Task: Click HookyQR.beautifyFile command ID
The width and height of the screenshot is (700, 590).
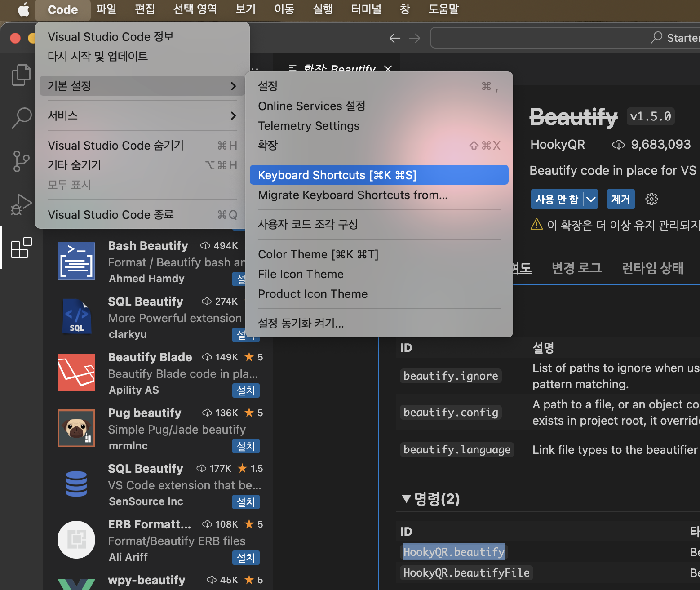Action: pos(466,572)
